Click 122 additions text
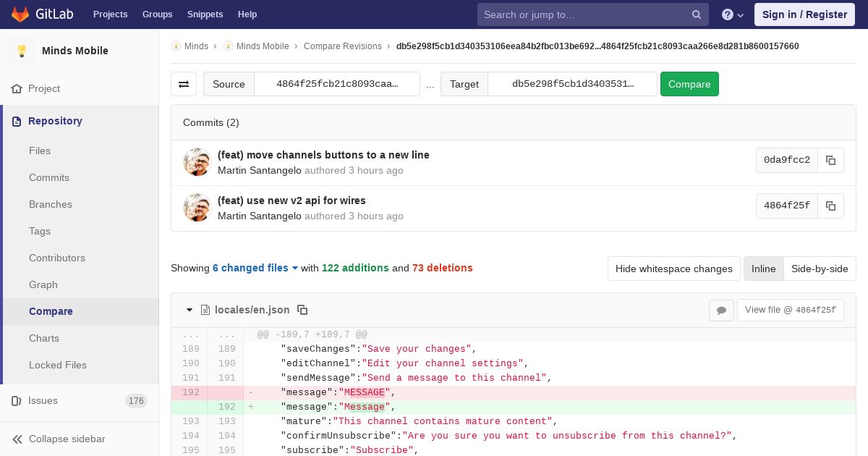 coord(355,268)
